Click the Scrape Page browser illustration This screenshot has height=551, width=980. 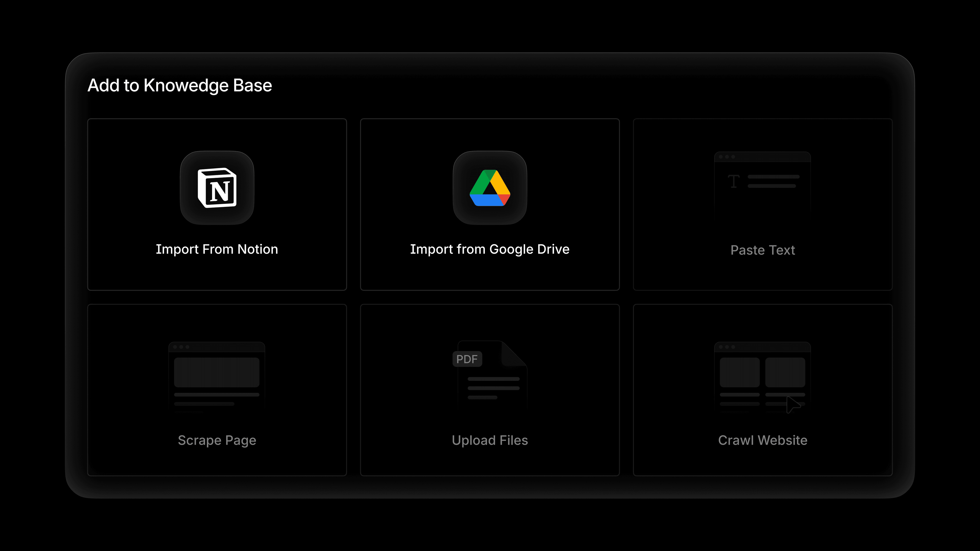coord(217,377)
